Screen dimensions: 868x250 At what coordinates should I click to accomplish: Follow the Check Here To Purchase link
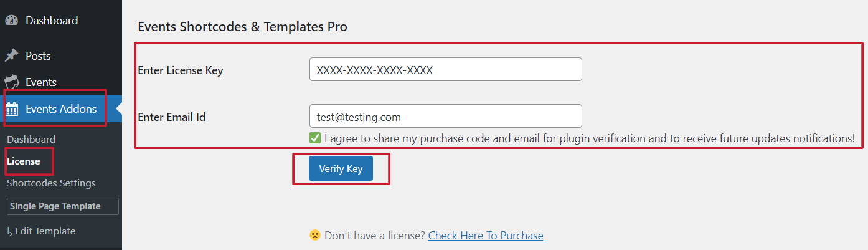(x=486, y=236)
